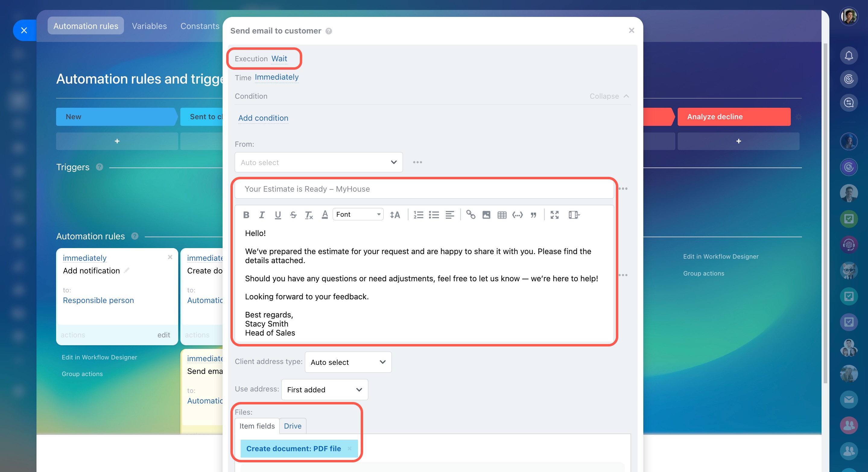Open the From Auto select dropdown
The image size is (868, 472).
(x=318, y=162)
